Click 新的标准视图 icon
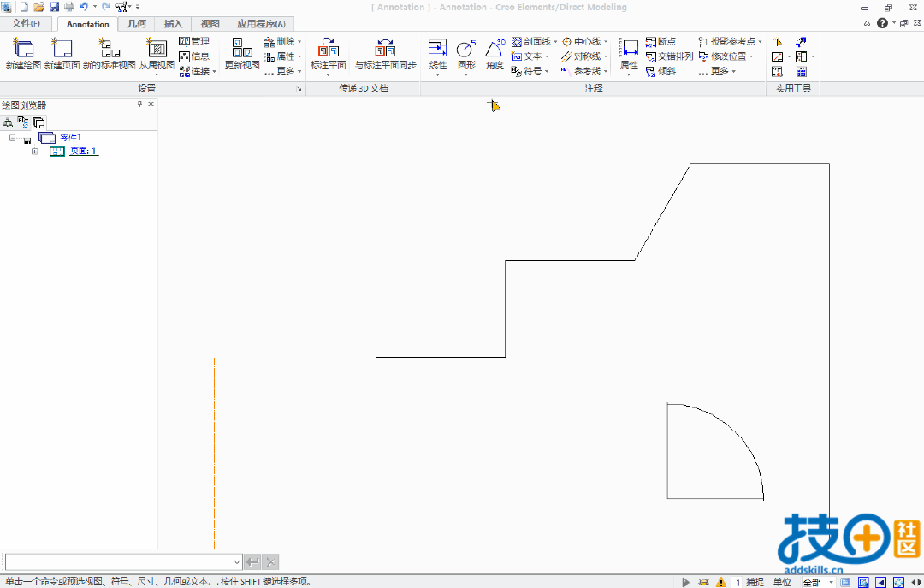Viewport: 924px width, 588px height. [x=109, y=54]
